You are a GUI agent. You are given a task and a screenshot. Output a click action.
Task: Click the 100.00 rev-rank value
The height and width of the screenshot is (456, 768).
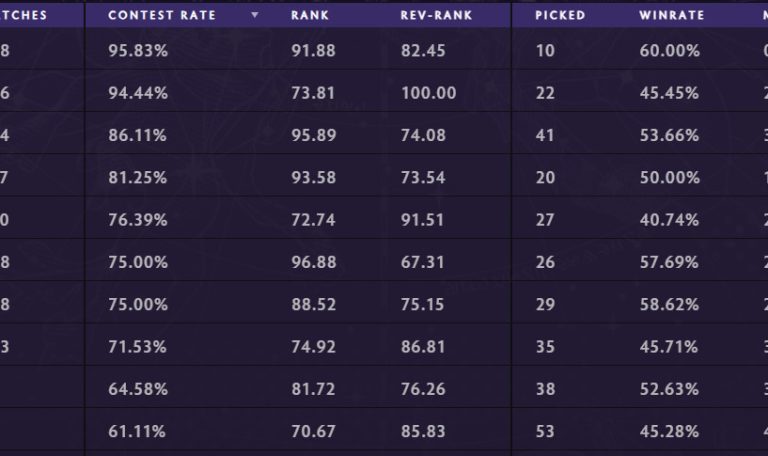click(428, 93)
